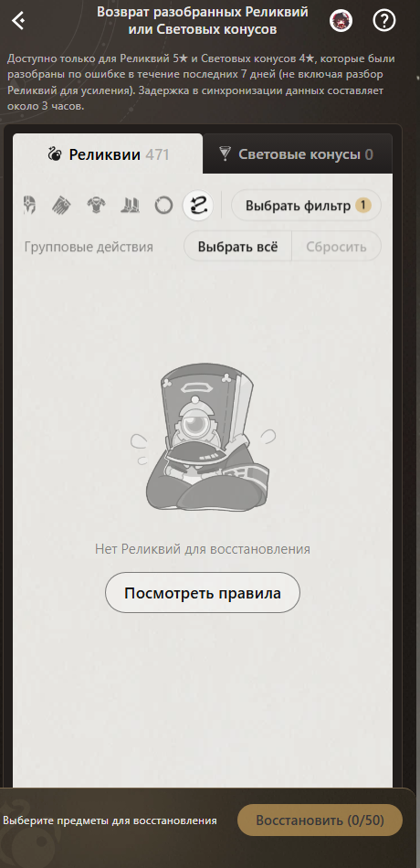The image size is (420, 868).
Task: Filter by Head relic slot icon
Action: 29,206
